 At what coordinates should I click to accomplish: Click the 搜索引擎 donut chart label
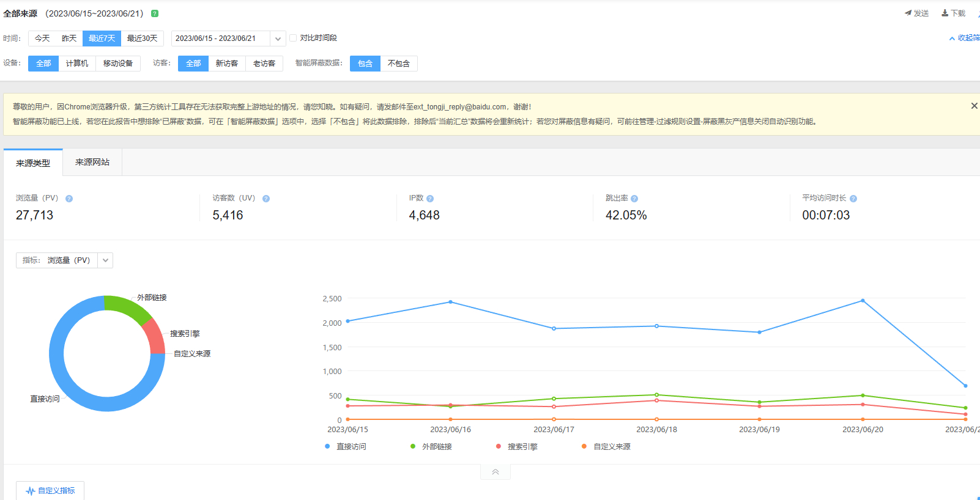tap(185, 334)
